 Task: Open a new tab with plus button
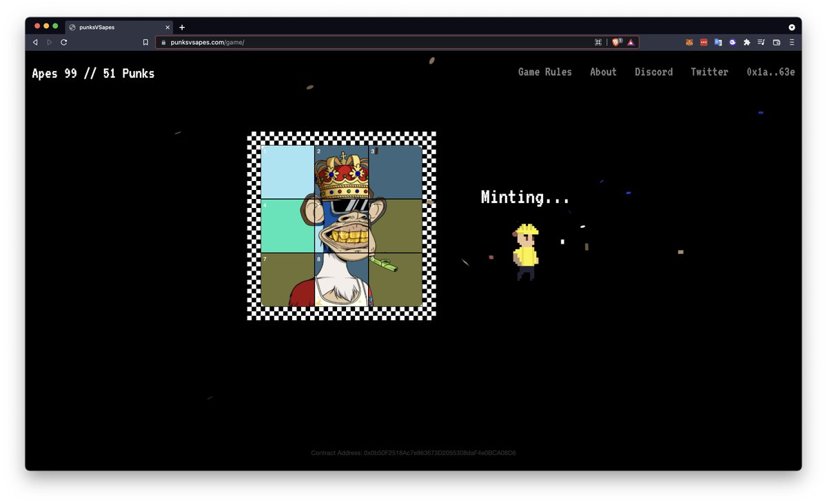point(182,28)
